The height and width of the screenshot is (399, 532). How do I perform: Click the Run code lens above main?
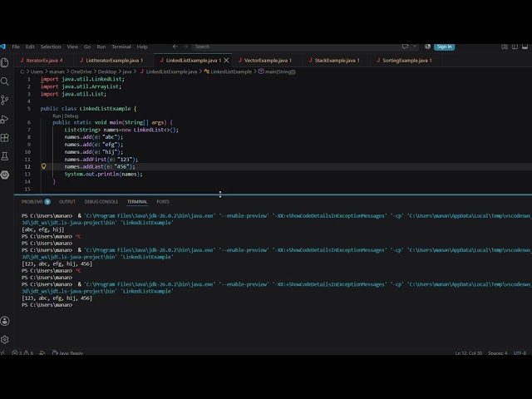tap(57, 116)
